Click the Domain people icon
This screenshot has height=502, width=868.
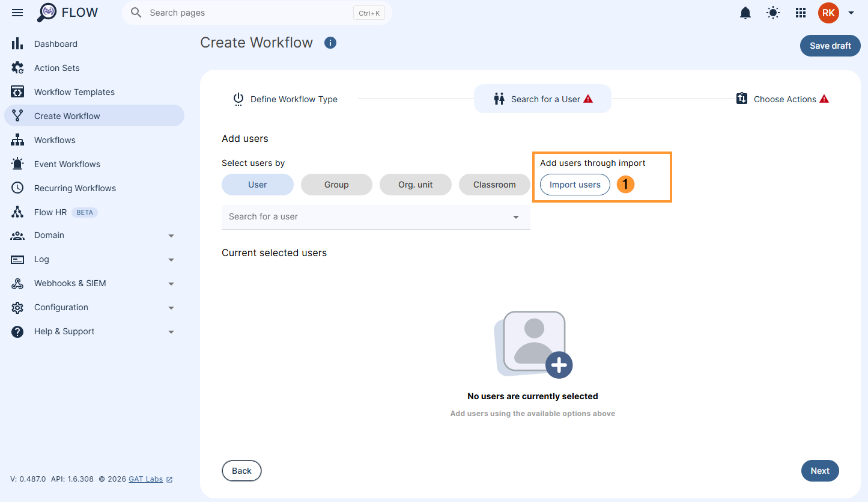(x=17, y=236)
